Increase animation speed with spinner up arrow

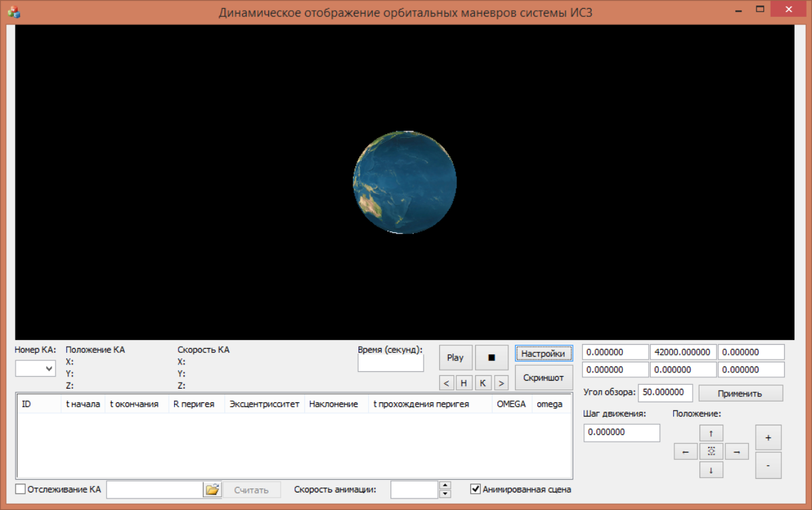[x=445, y=485]
